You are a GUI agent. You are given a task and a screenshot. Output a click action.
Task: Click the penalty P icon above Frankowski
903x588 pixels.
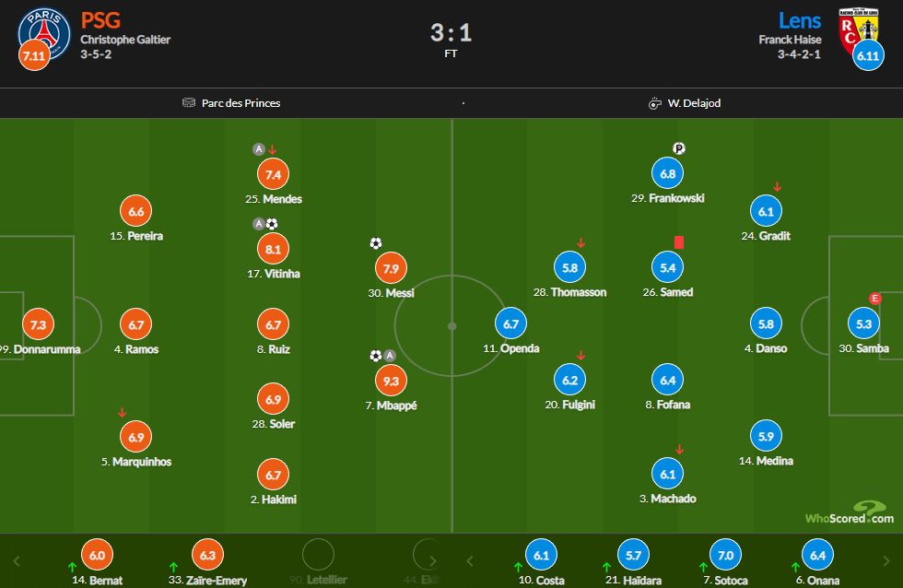point(679,148)
